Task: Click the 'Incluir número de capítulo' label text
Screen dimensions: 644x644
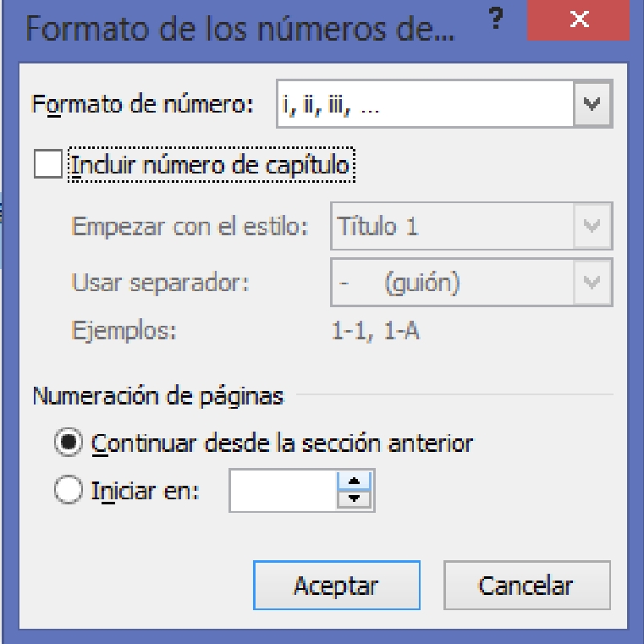Action: pyautogui.click(x=211, y=165)
